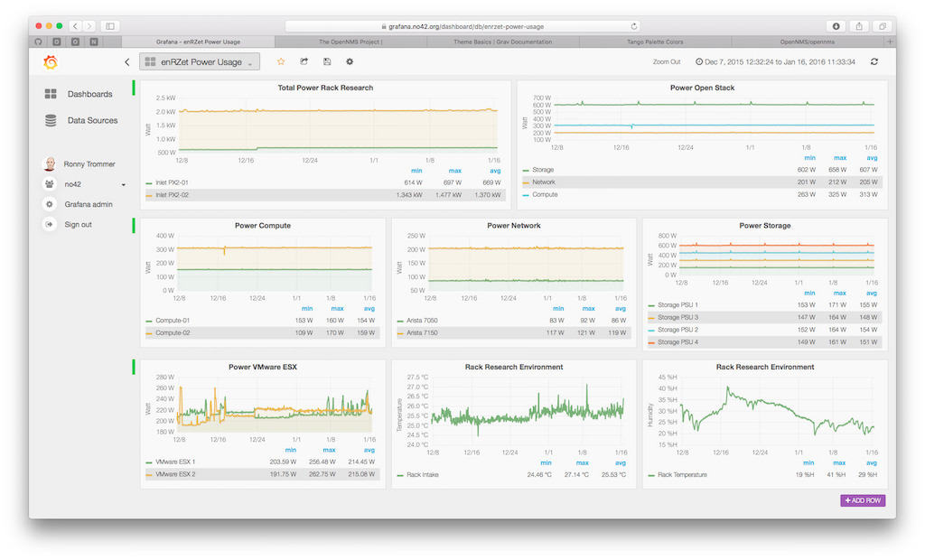Click the Power Storage panel title
This screenshot has width=925, height=560.
[764, 226]
